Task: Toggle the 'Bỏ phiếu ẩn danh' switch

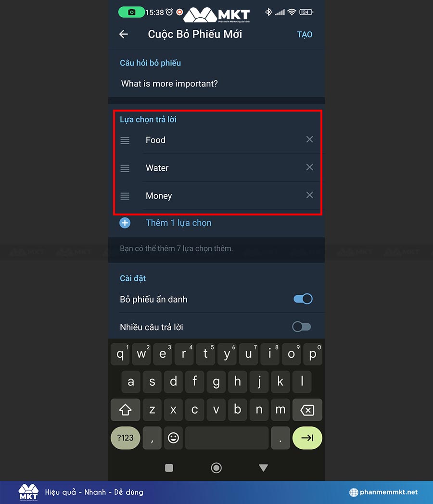Action: click(x=303, y=299)
